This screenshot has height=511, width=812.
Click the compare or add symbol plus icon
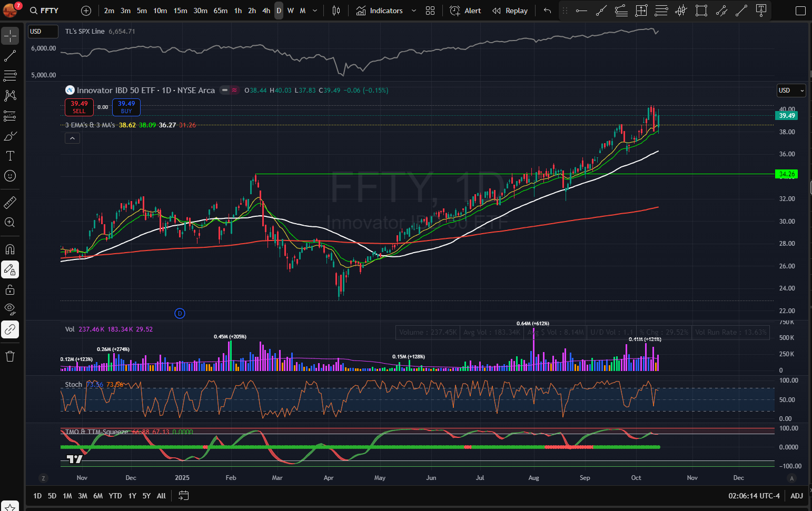86,11
